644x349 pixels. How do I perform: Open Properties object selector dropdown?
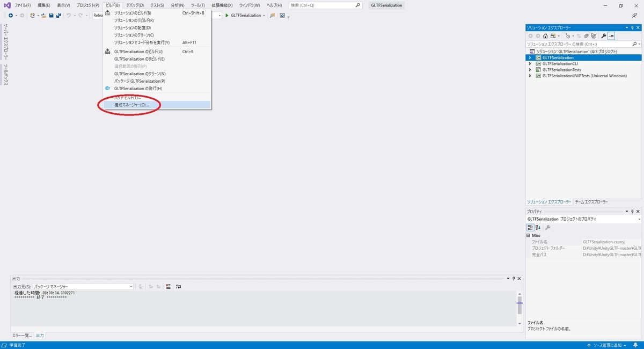[639, 219]
